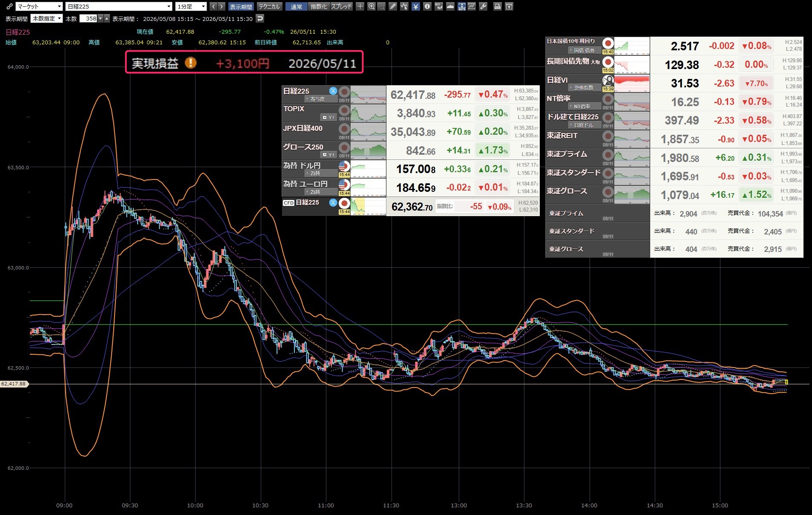Switch chart mode to スプレッド
The image size is (812, 515).
pyautogui.click(x=341, y=6)
